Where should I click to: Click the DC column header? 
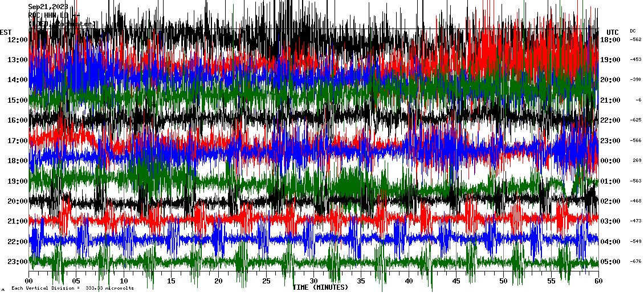pos(633,31)
